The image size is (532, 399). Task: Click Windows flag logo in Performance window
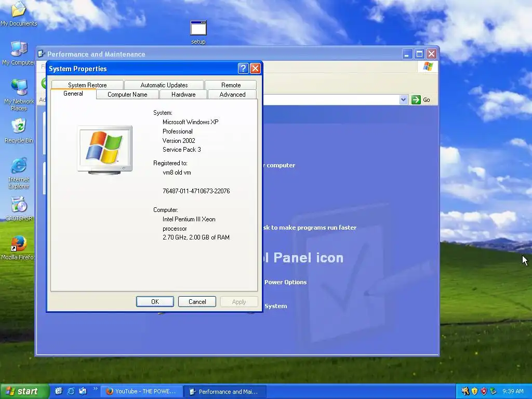(428, 66)
